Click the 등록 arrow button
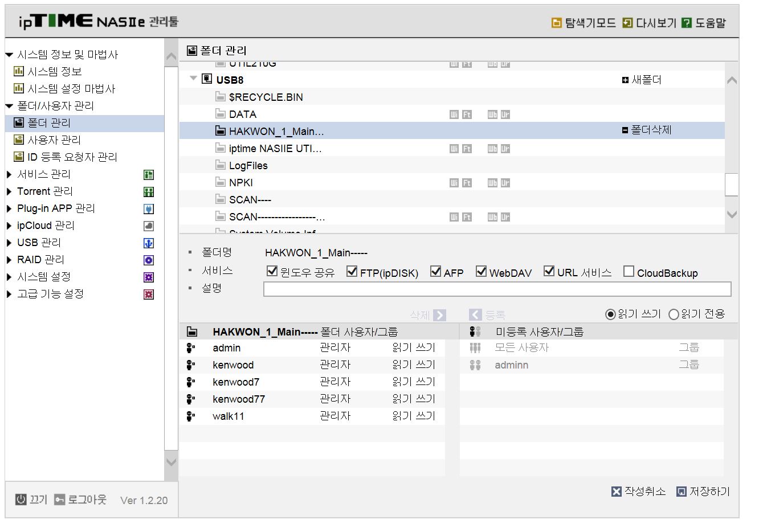Screen dimensions: 767x532 (x=475, y=315)
